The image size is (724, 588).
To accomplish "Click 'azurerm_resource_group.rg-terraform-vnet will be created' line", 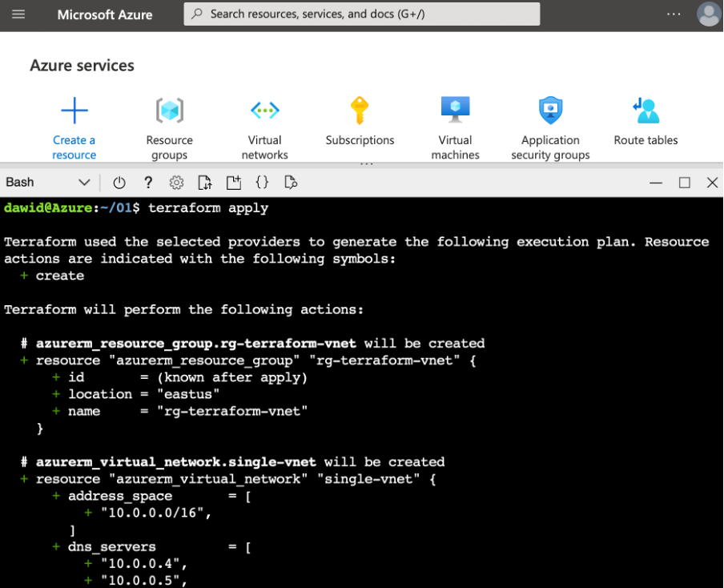I will tap(253, 344).
